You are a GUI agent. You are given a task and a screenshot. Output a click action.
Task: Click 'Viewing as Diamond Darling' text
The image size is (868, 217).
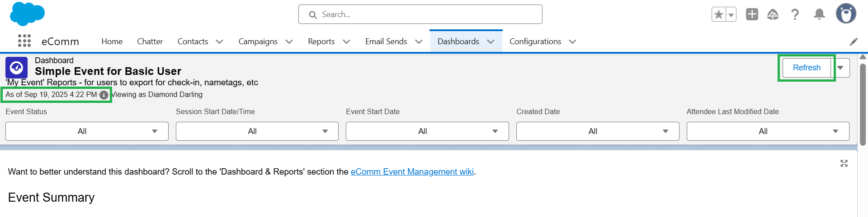coord(157,95)
